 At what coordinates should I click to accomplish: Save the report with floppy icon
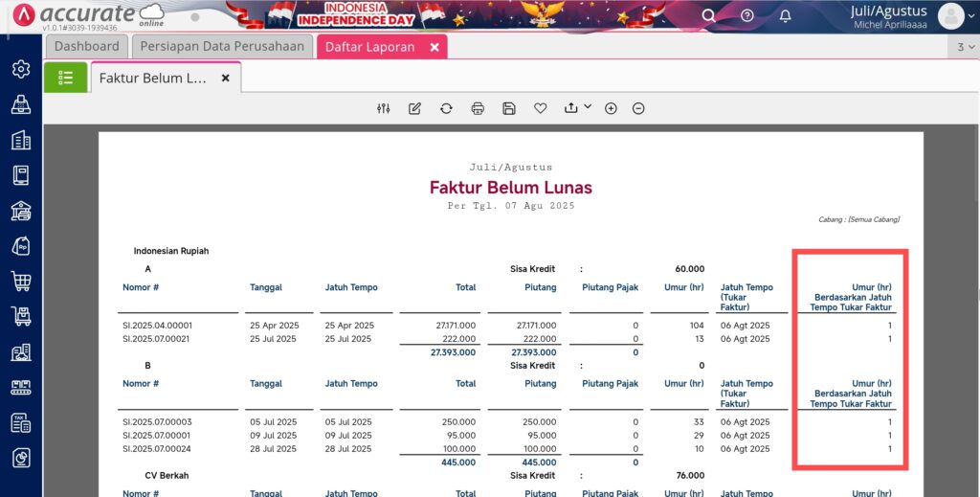[x=509, y=109]
